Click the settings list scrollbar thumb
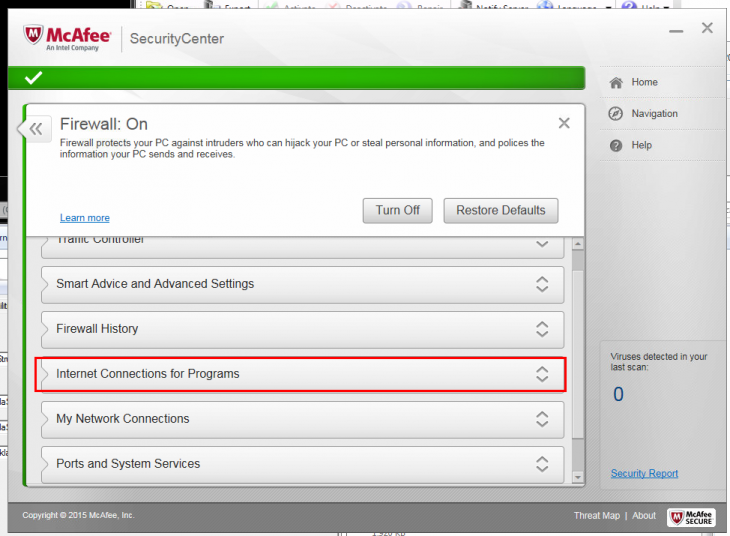 click(x=578, y=354)
